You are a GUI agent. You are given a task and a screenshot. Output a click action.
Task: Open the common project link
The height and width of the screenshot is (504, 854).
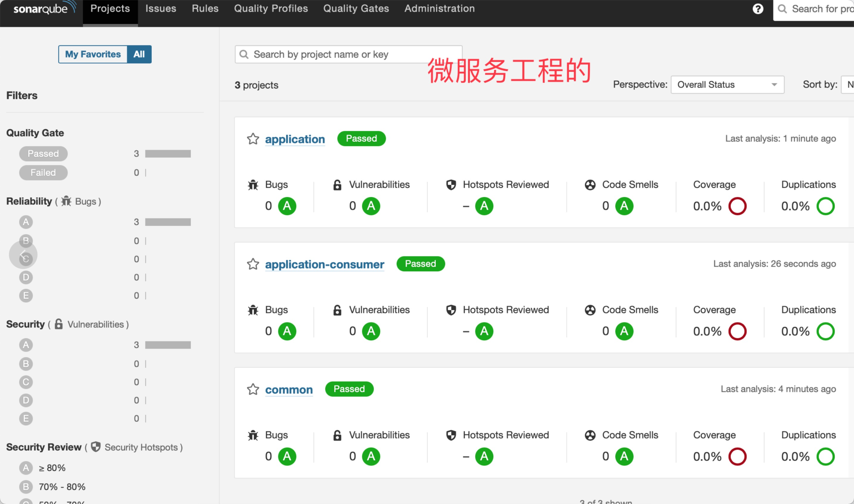(289, 390)
